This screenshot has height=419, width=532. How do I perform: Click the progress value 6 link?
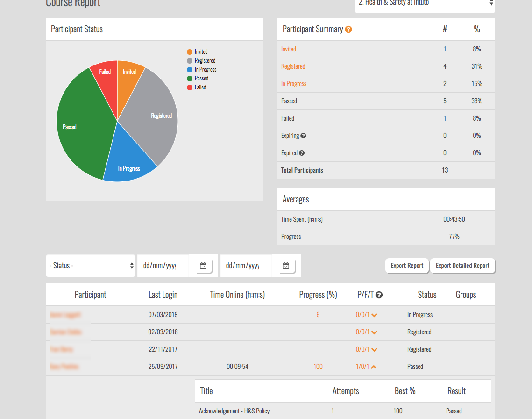tap(318, 315)
